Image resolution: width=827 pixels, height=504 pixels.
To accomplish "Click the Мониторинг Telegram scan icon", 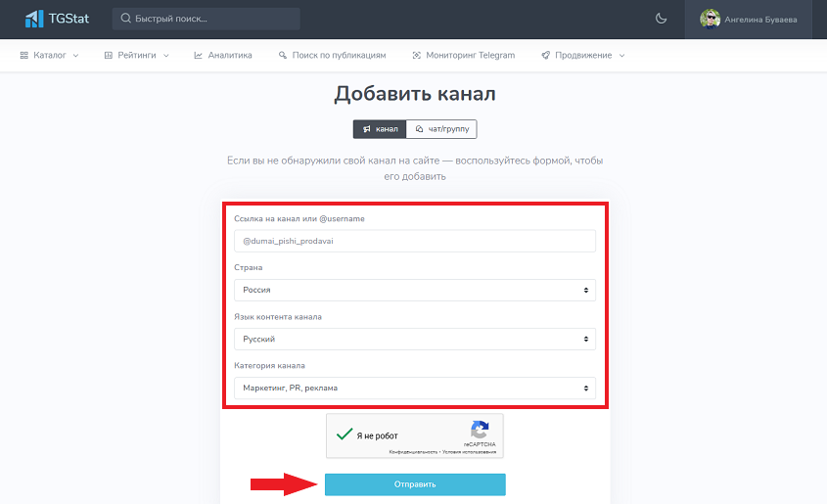I will click(416, 56).
